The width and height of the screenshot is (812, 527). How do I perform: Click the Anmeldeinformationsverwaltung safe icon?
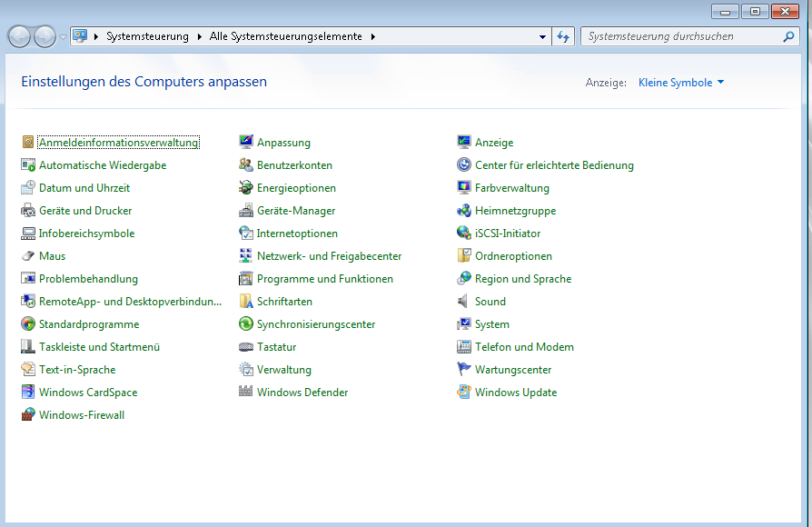(28, 142)
